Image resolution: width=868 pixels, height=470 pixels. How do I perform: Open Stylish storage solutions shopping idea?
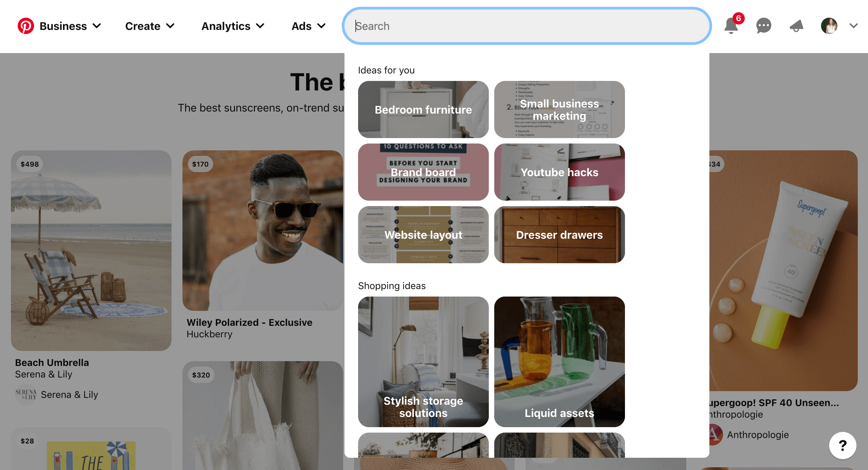[x=423, y=362]
